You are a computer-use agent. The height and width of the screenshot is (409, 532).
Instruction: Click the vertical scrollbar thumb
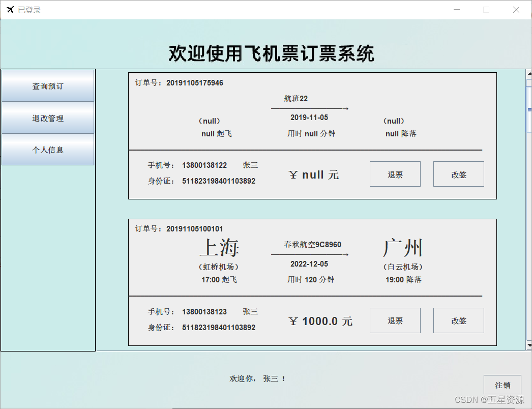[529, 109]
